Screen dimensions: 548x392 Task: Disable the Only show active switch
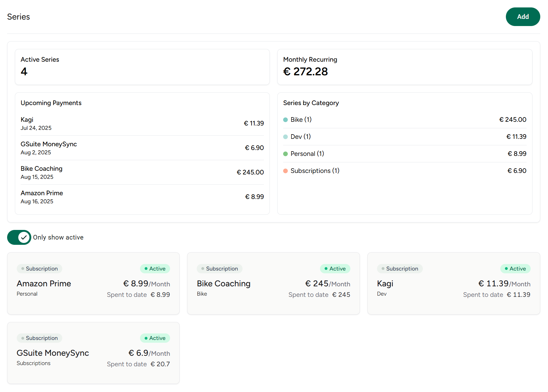pos(19,237)
